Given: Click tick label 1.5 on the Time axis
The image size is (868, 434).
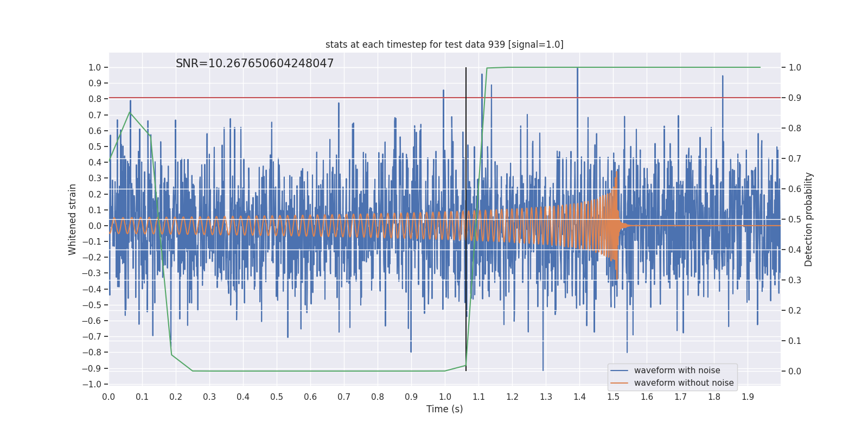Looking at the screenshot, I should click(613, 397).
